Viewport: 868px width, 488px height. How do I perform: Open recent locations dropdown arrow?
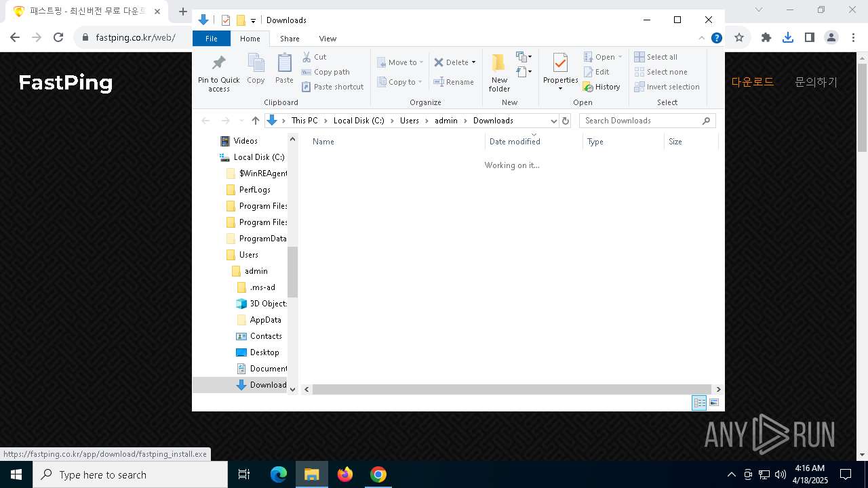[x=241, y=121]
